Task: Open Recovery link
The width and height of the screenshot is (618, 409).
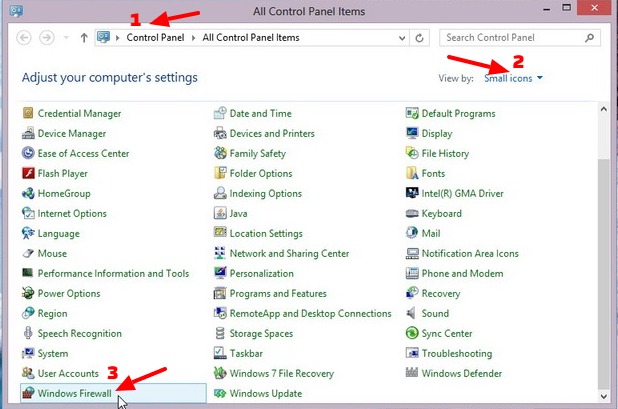Action: [441, 294]
